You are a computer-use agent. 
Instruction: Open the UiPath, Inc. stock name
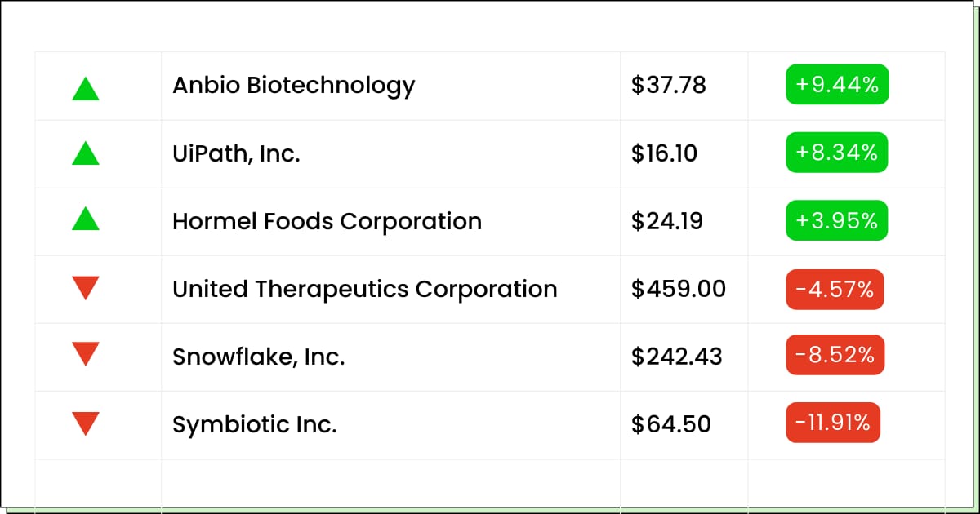(236, 153)
